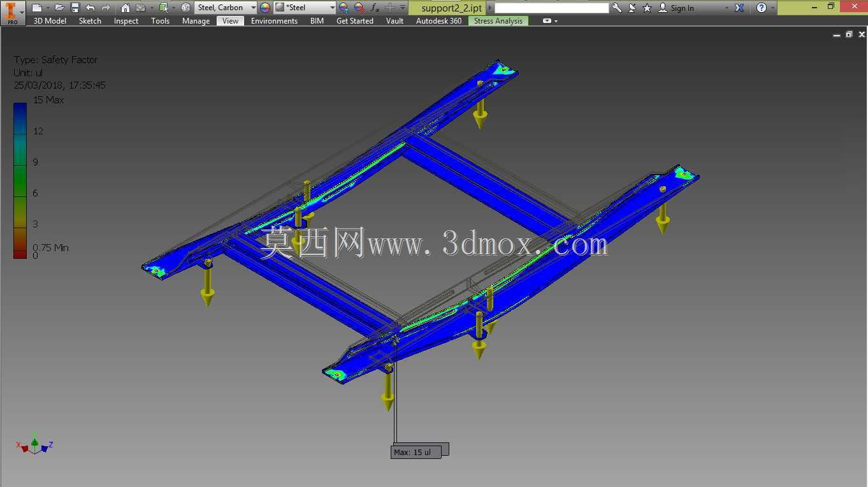Open the Inspect ribbon tab
The image size is (868, 487).
(126, 21)
